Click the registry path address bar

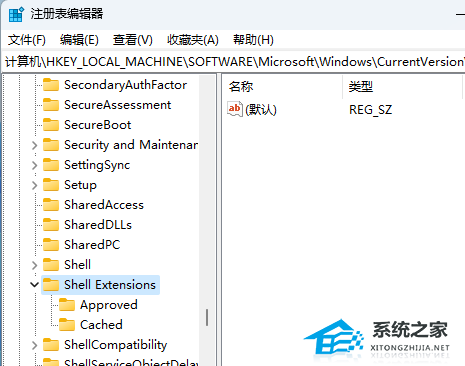(x=234, y=62)
